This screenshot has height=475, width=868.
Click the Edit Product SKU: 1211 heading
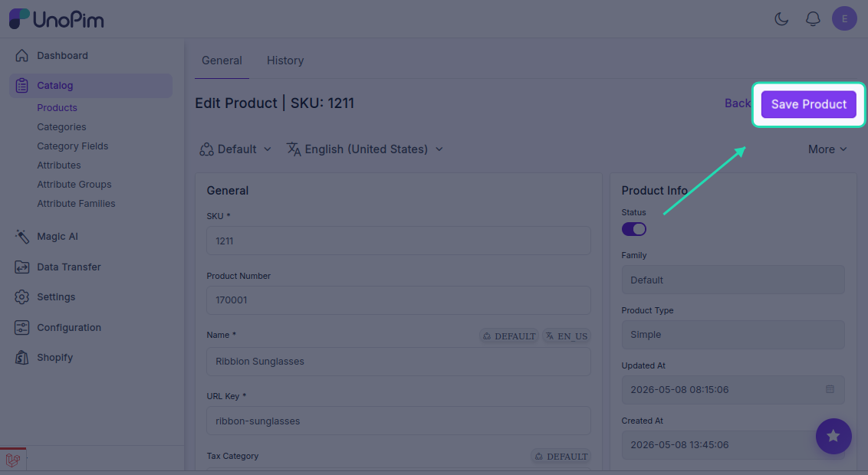[x=275, y=103]
